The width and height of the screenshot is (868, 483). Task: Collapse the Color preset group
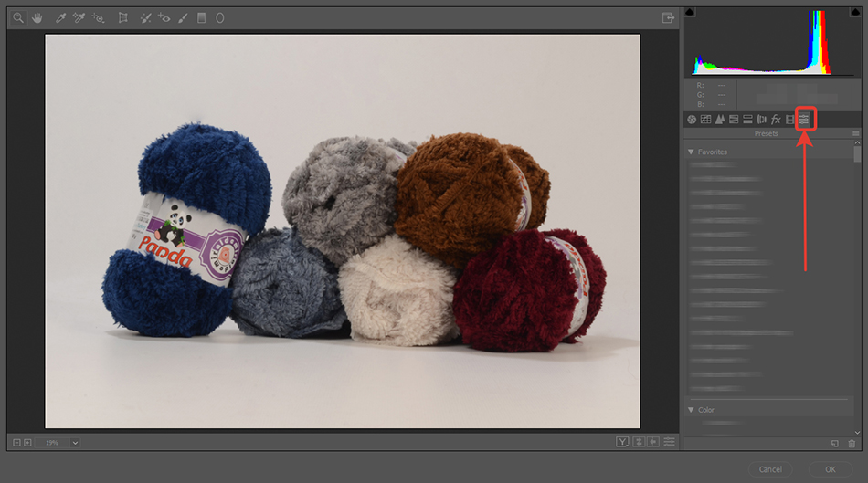point(691,410)
